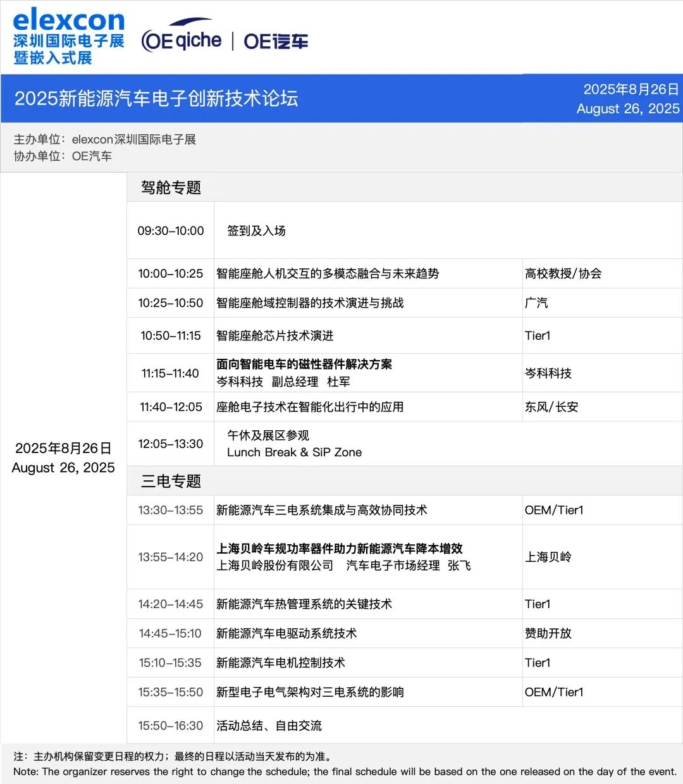
Task: Click the OE汽车 Chinese logo
Action: click(x=276, y=42)
